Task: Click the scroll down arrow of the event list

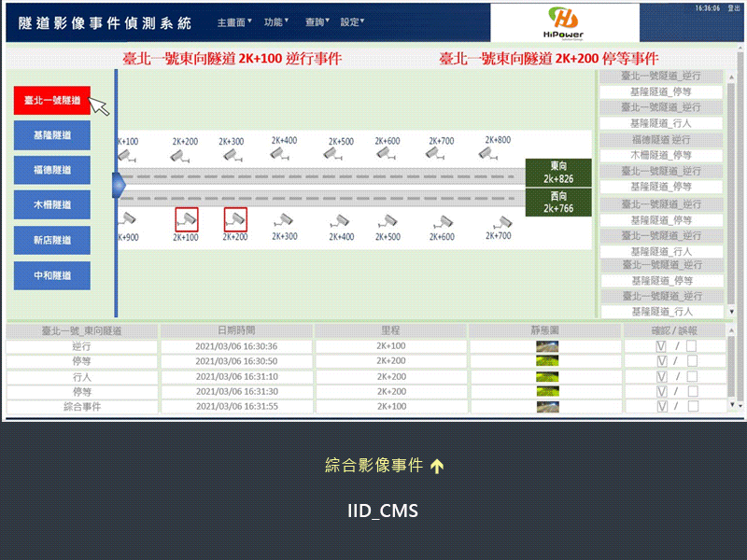Action: click(730, 312)
